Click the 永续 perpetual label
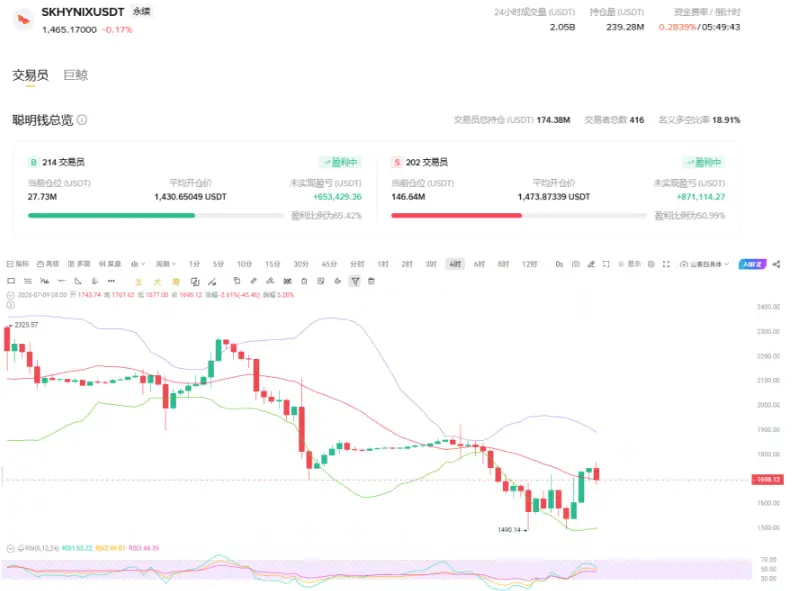The width and height of the screenshot is (794, 591). [141, 11]
